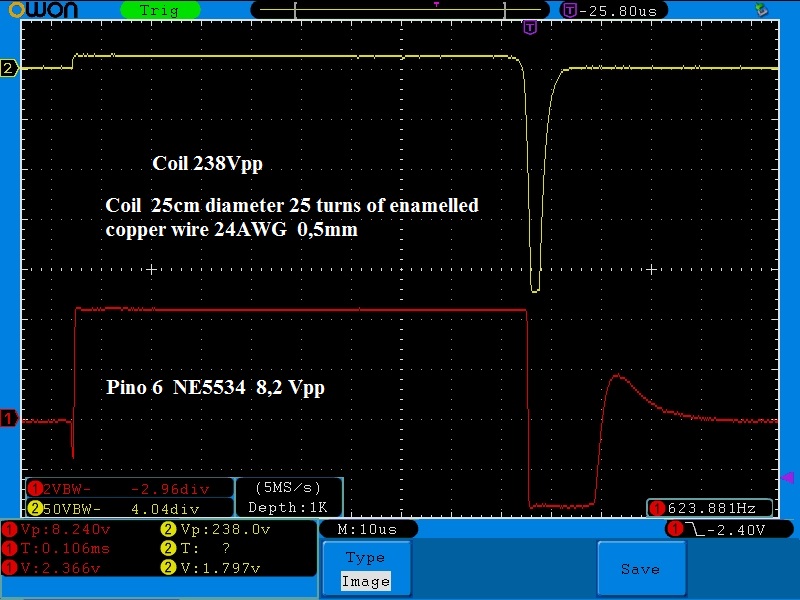The image size is (800, 600).
Task: Click the green Trig status indicator
Action: click(160, 10)
